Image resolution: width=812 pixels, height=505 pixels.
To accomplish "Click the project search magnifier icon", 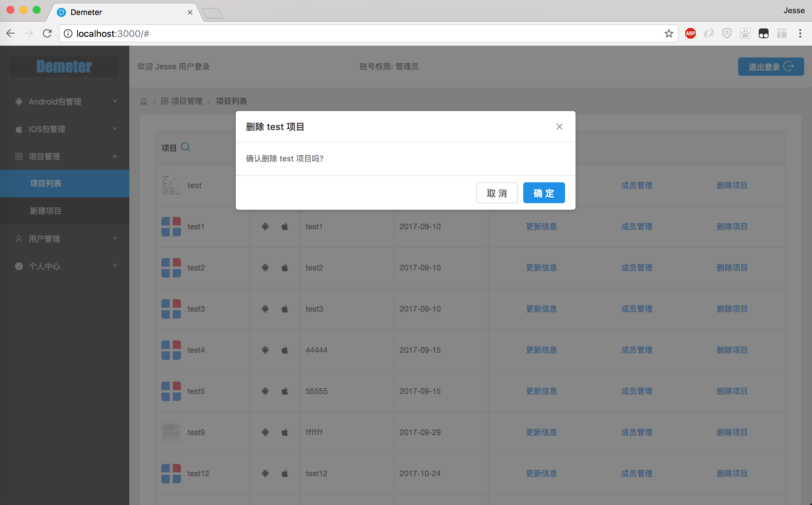I will point(185,147).
